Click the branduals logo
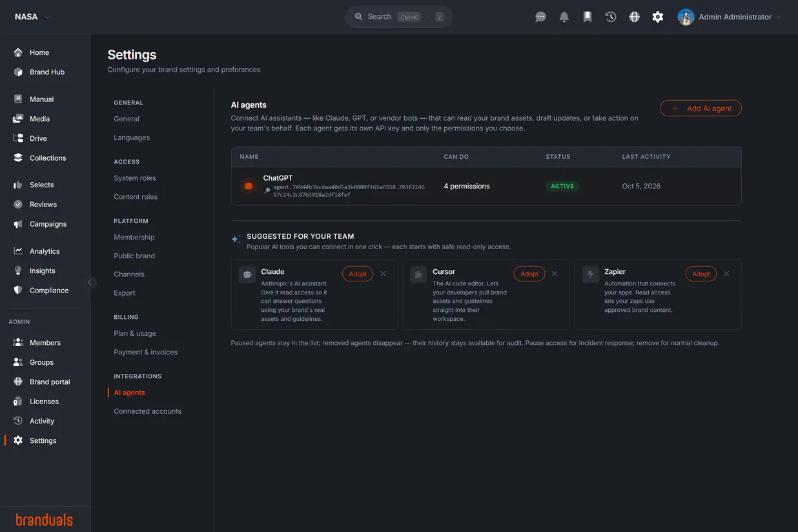 point(45,520)
